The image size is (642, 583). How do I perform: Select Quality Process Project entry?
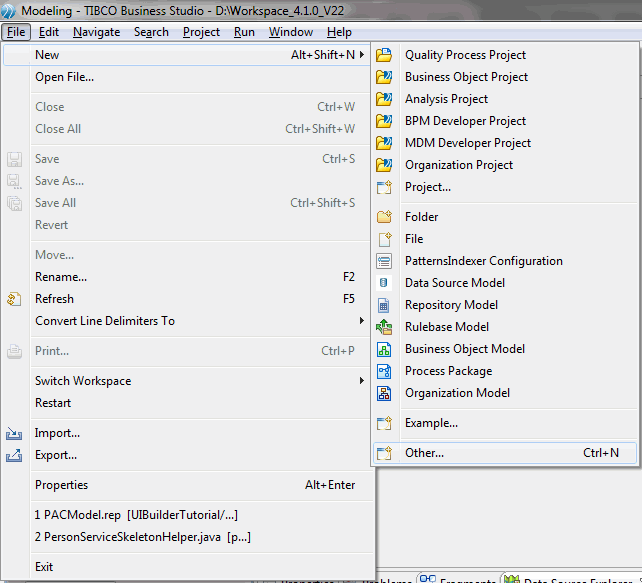(505, 54)
